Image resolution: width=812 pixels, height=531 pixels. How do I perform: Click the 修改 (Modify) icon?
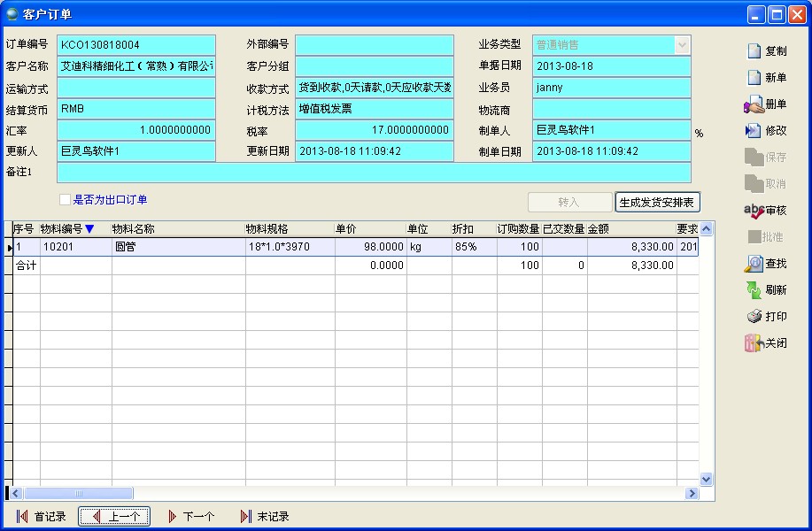(754, 131)
